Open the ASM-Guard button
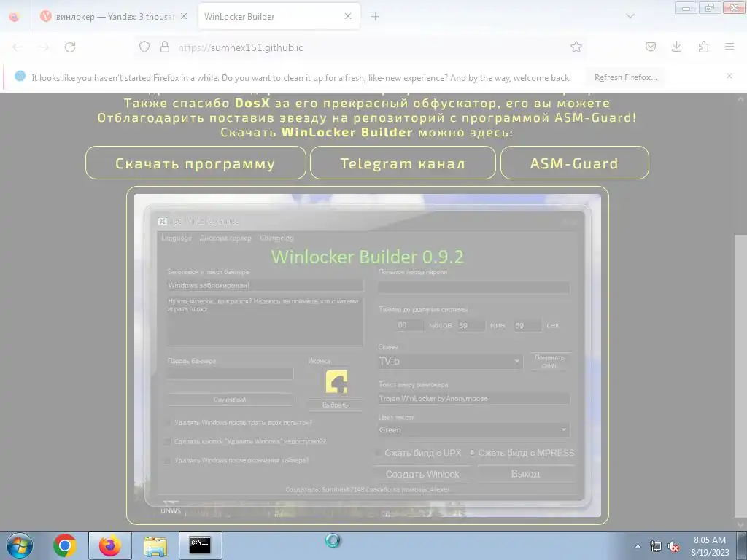This screenshot has width=747, height=560. [x=575, y=163]
